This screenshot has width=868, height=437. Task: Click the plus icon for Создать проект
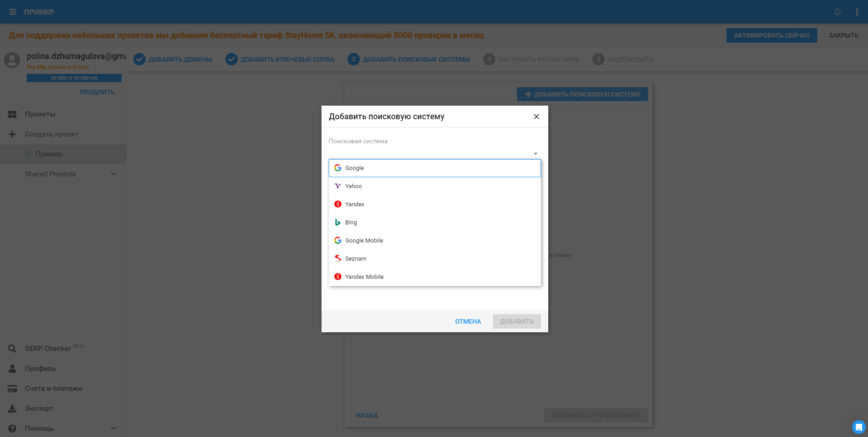tap(12, 134)
